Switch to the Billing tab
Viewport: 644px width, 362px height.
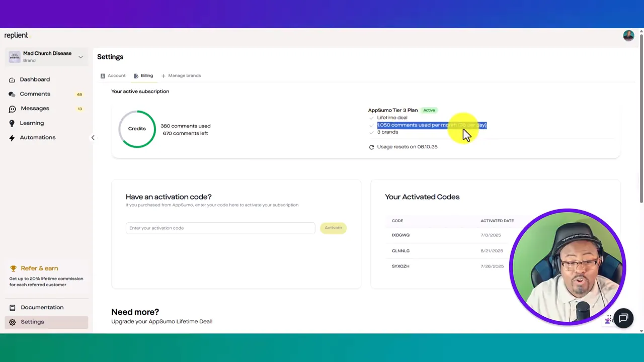click(x=143, y=75)
